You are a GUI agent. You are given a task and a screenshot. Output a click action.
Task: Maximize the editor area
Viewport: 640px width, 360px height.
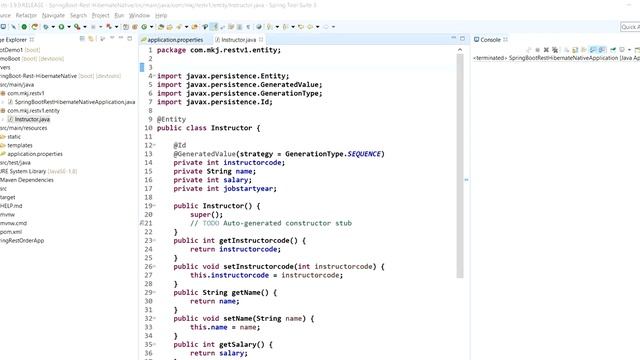coord(462,38)
